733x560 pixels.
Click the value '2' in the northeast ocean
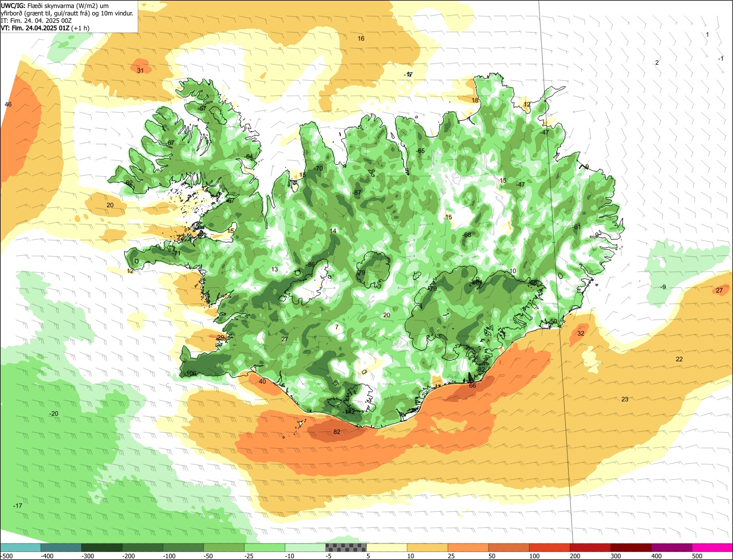pyautogui.click(x=657, y=63)
